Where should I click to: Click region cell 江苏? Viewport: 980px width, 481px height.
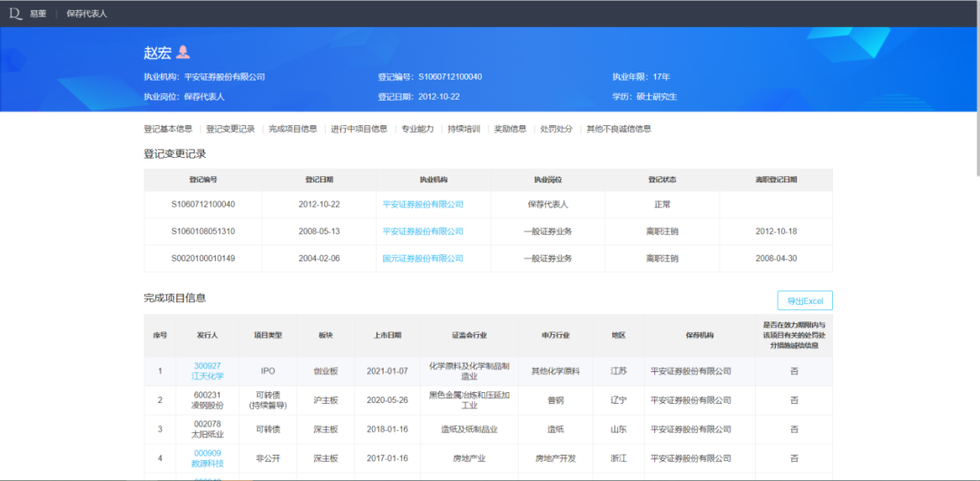(618, 371)
